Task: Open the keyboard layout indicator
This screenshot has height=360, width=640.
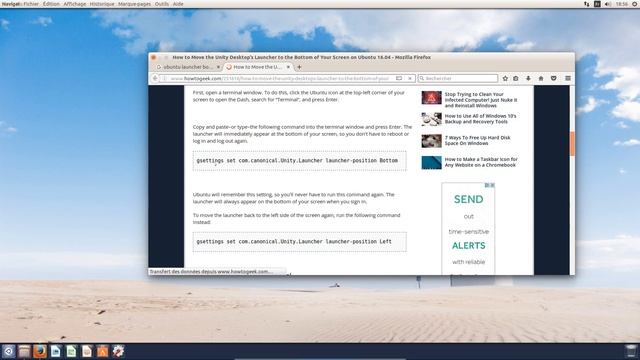Action: click(x=597, y=4)
